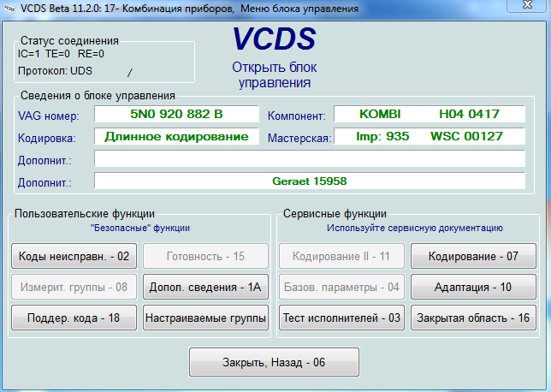
Task: Click the empty first Дополнит. field
Action: click(x=310, y=158)
